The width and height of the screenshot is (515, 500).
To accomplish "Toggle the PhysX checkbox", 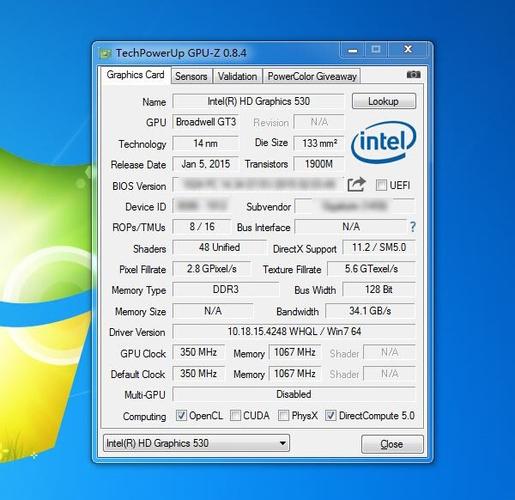I will [283, 415].
